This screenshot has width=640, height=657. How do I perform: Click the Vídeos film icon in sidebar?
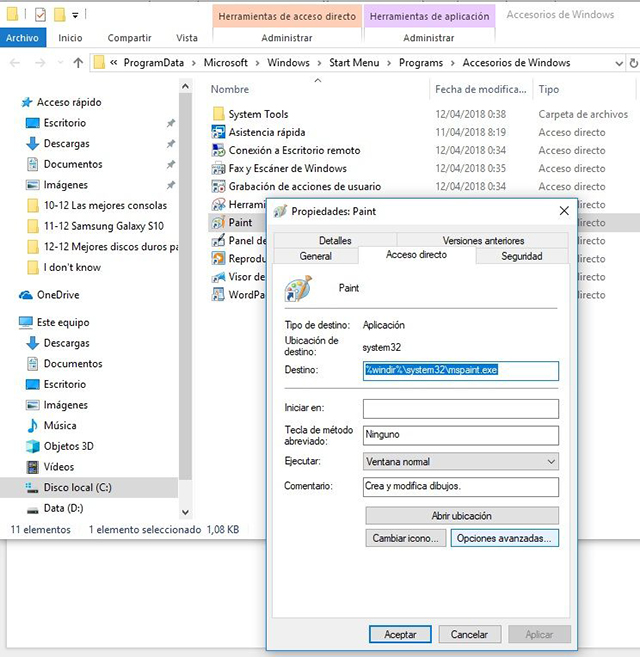coord(32,467)
